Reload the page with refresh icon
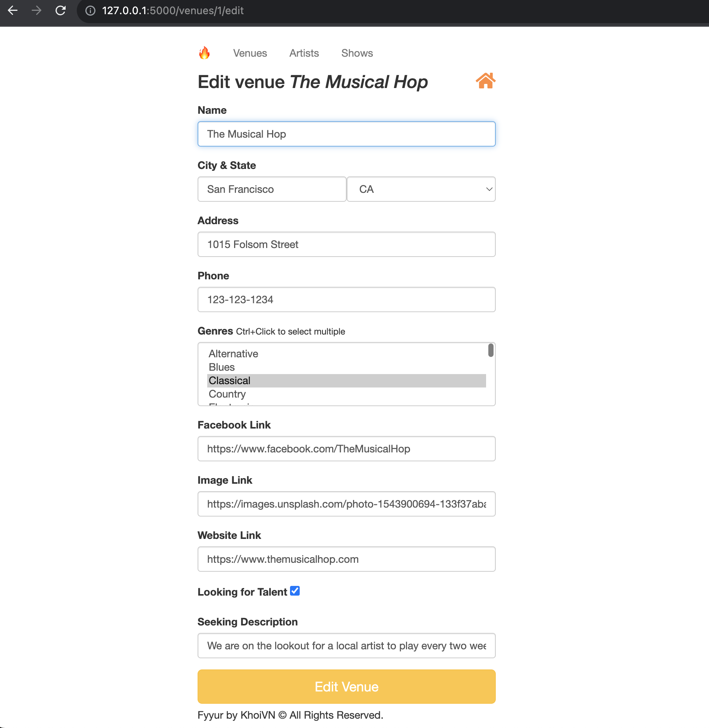Image resolution: width=709 pixels, height=728 pixels. (x=60, y=10)
